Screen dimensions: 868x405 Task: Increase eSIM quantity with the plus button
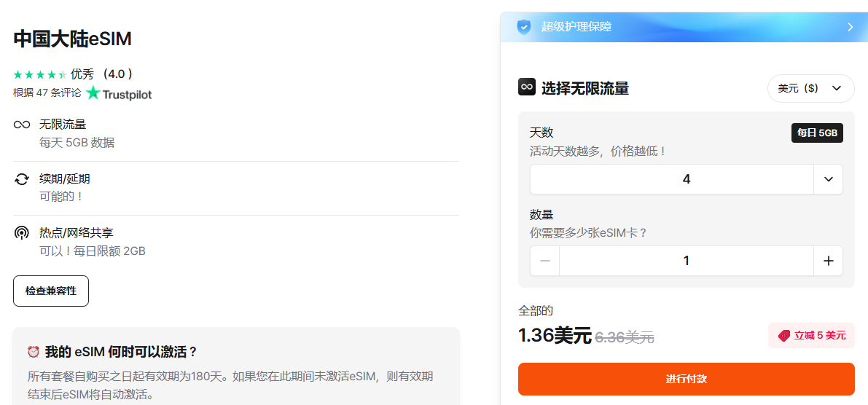pyautogui.click(x=828, y=261)
